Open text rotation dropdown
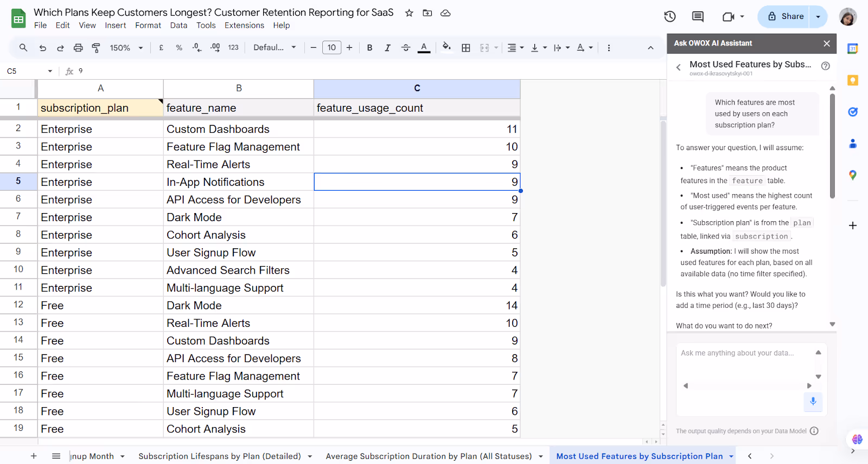 (585, 48)
